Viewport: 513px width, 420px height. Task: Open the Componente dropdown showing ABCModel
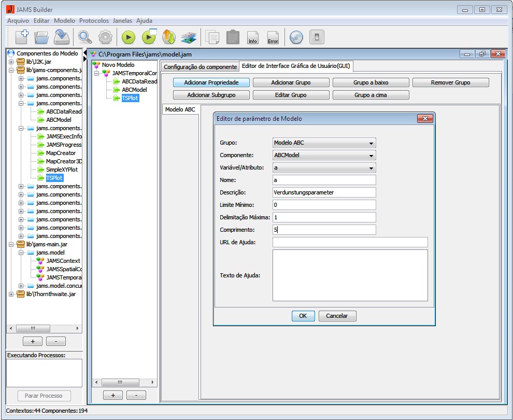point(324,155)
